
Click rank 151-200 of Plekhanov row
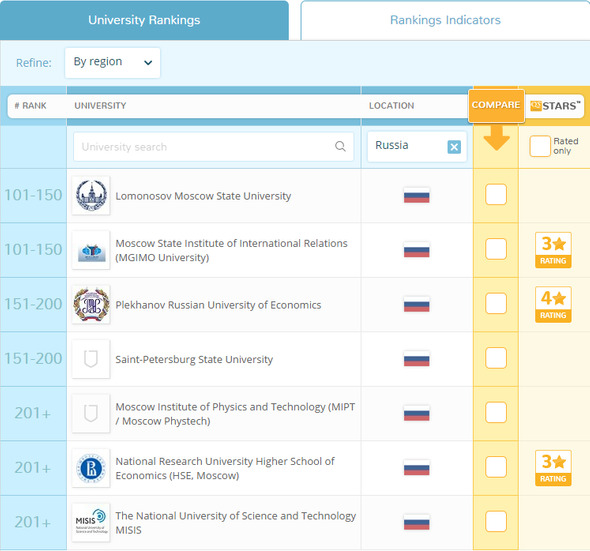tap(33, 304)
